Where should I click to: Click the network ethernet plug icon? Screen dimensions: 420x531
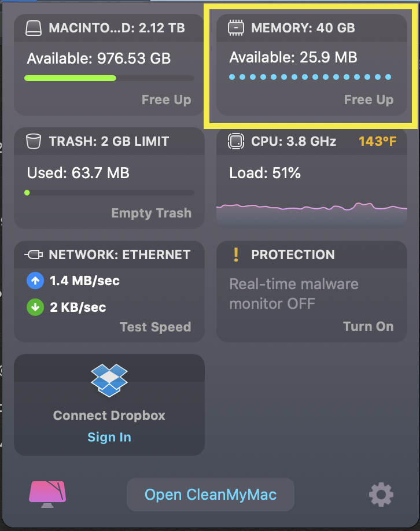point(34,255)
